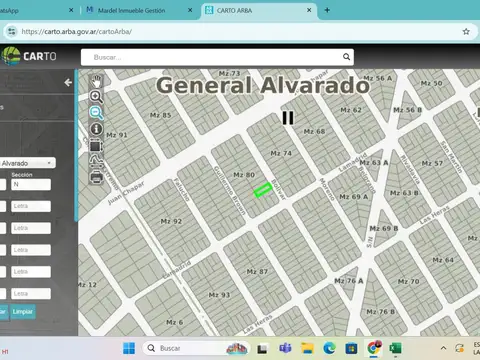Click the Mz 76 B block label

[381, 312]
